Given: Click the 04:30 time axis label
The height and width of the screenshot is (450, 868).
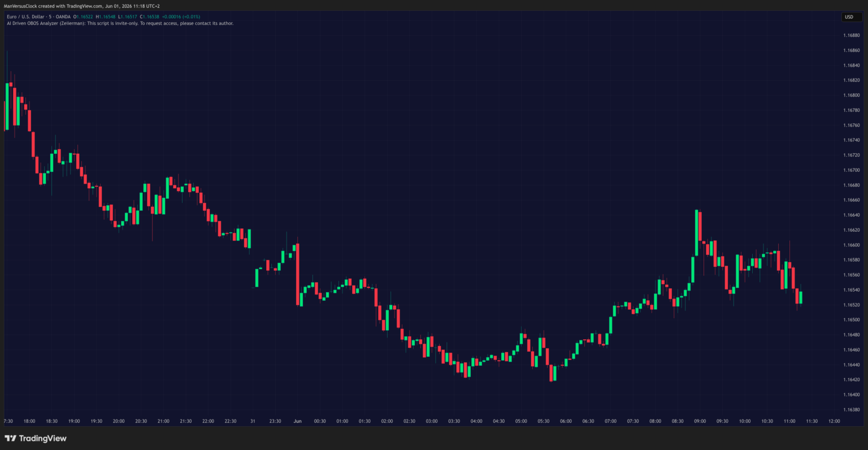Looking at the screenshot, I should pos(499,421).
